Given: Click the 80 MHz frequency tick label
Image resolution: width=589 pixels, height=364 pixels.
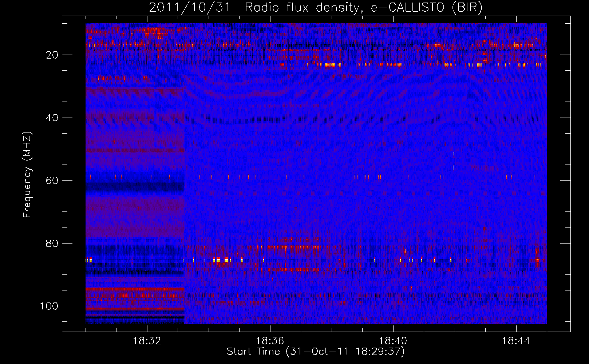Looking at the screenshot, I should (x=52, y=243).
